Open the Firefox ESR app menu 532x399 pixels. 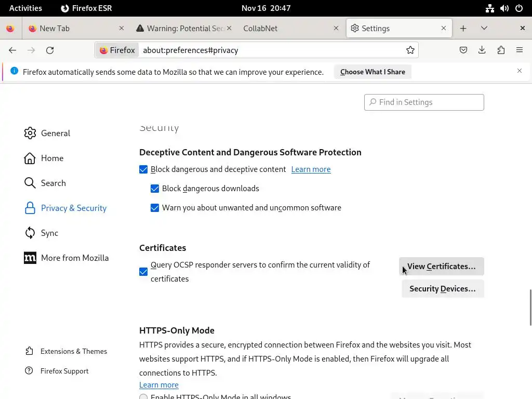point(86,8)
